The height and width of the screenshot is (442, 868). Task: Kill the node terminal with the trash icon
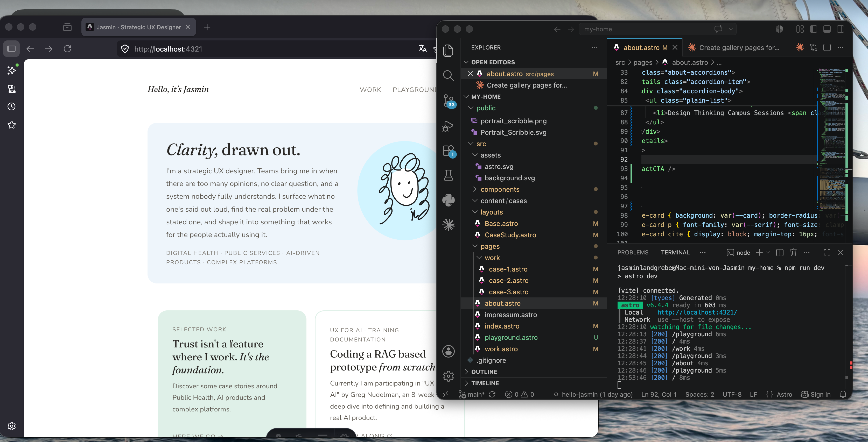tap(793, 252)
